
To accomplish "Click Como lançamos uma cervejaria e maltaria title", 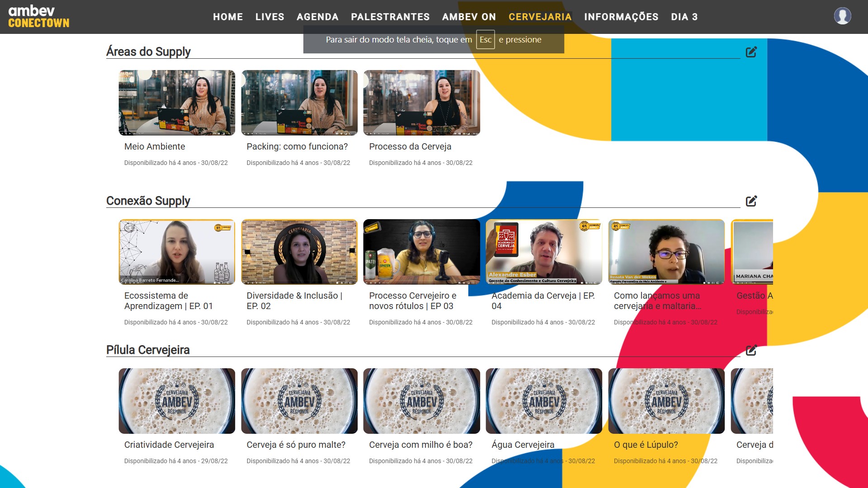I will 658,300.
